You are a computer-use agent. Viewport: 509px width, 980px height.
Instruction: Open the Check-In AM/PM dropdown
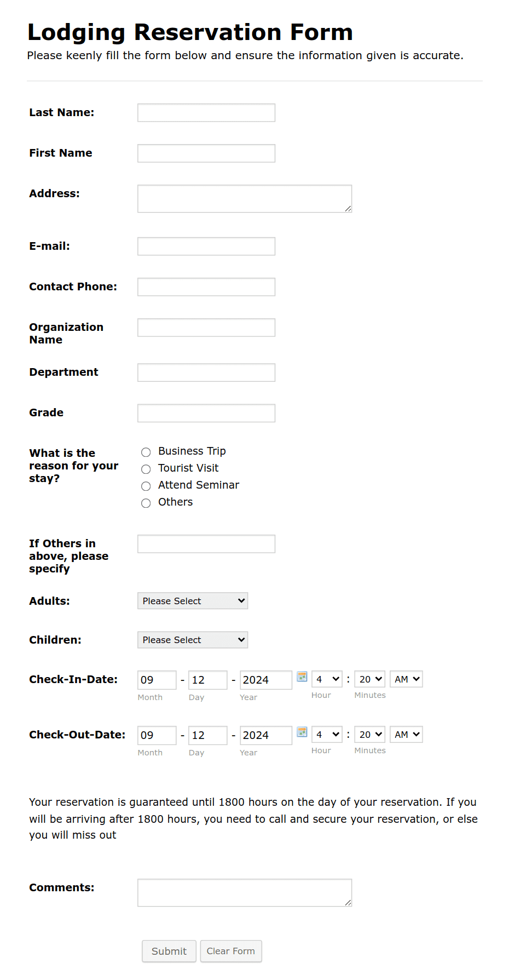coord(406,679)
